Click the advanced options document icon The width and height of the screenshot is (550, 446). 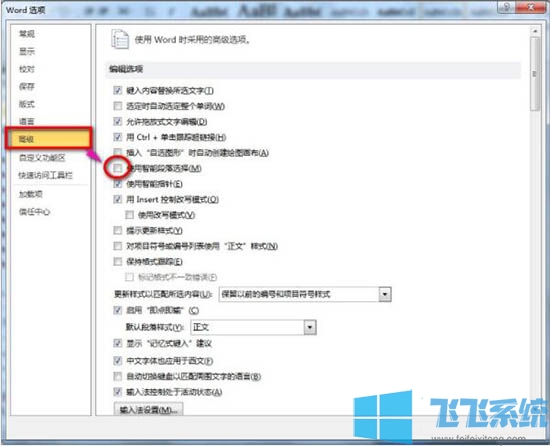(x=120, y=39)
